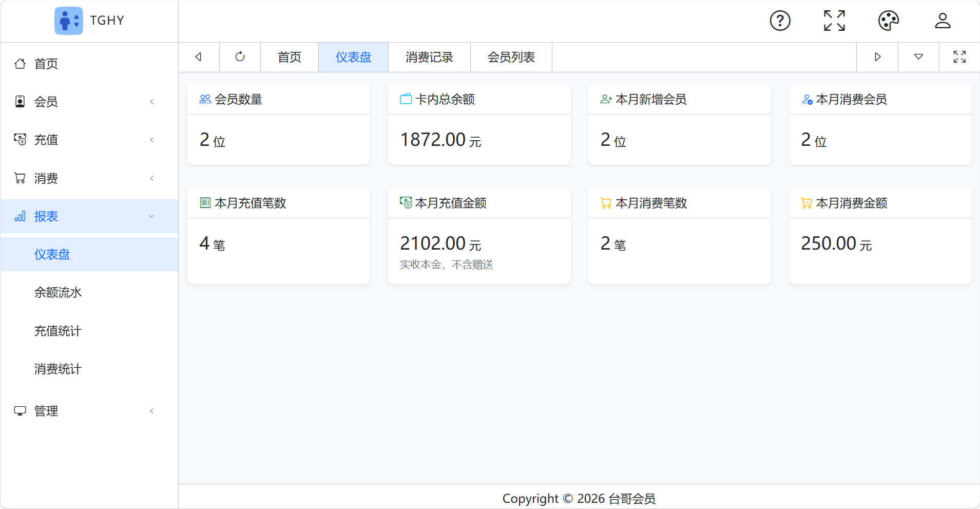Click the 会员数量 card icon
Viewport: 980px width, 509px height.
205,99
